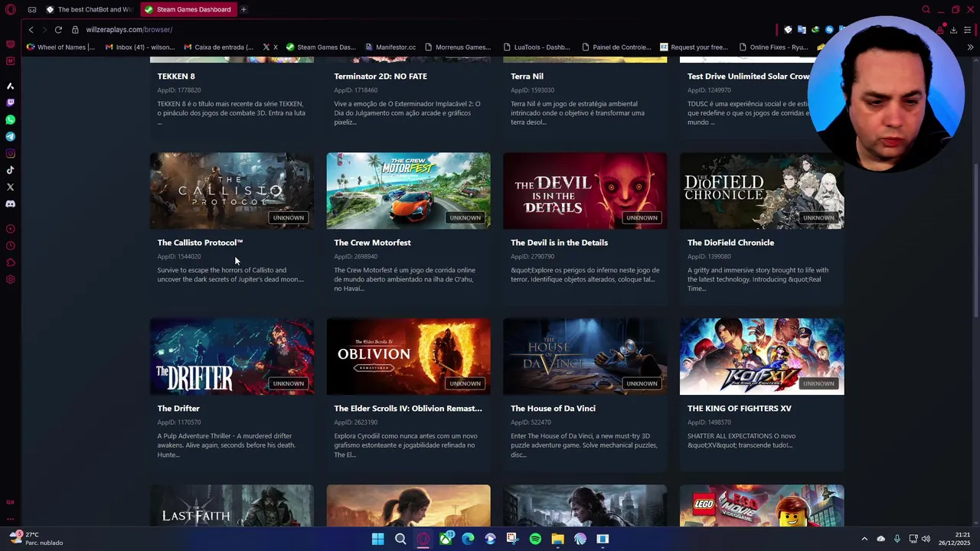Open browsing history clock in sidebar
Viewport: 980px width, 551px height.
tap(10, 246)
